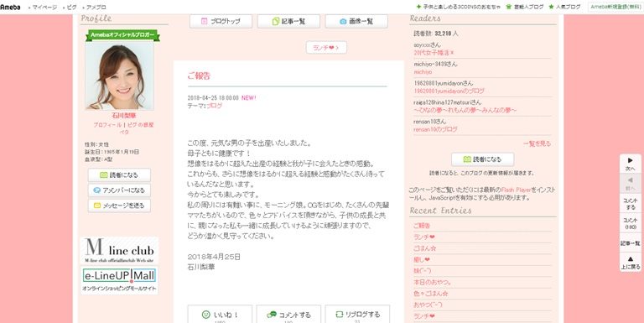Click the profile photo

point(120,76)
